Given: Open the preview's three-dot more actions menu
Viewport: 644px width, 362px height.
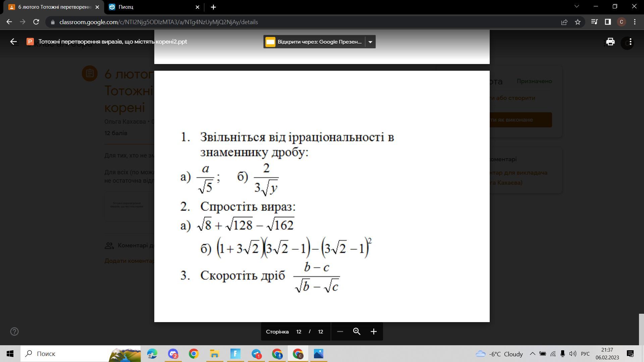Looking at the screenshot, I should [631, 42].
